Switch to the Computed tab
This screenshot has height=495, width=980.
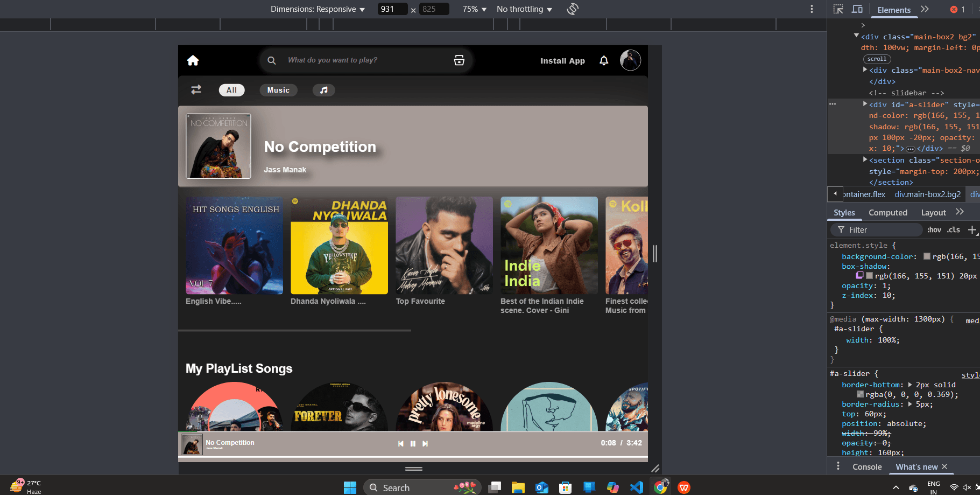point(888,212)
